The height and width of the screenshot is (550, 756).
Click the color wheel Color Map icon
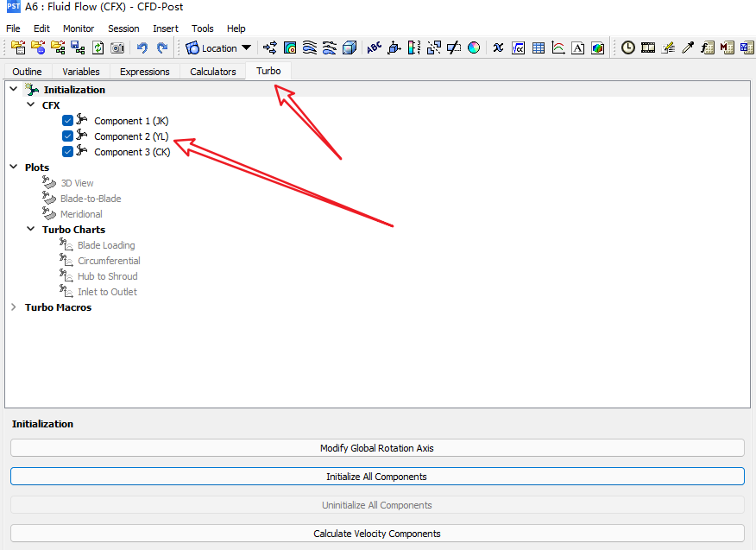(x=474, y=48)
